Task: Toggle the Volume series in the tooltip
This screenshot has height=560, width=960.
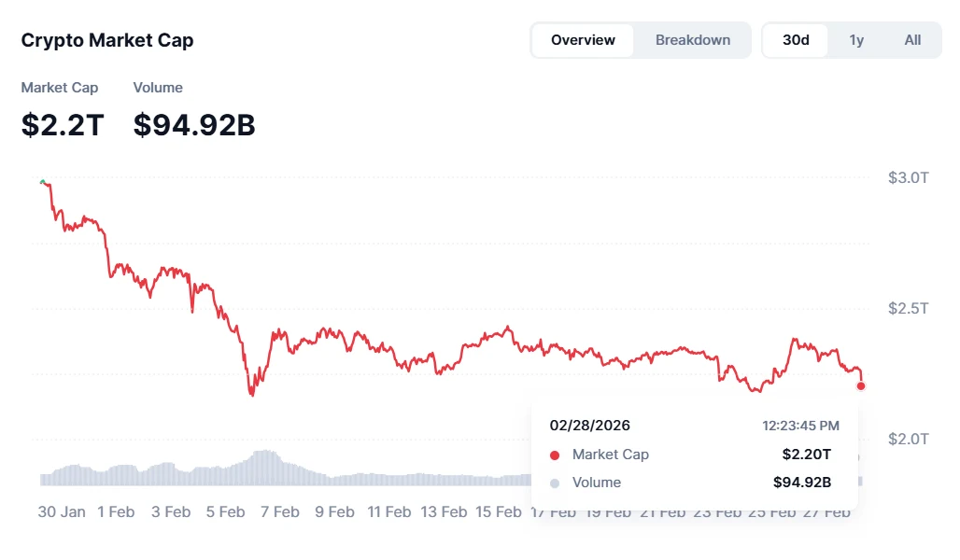Action: pyautogui.click(x=598, y=483)
